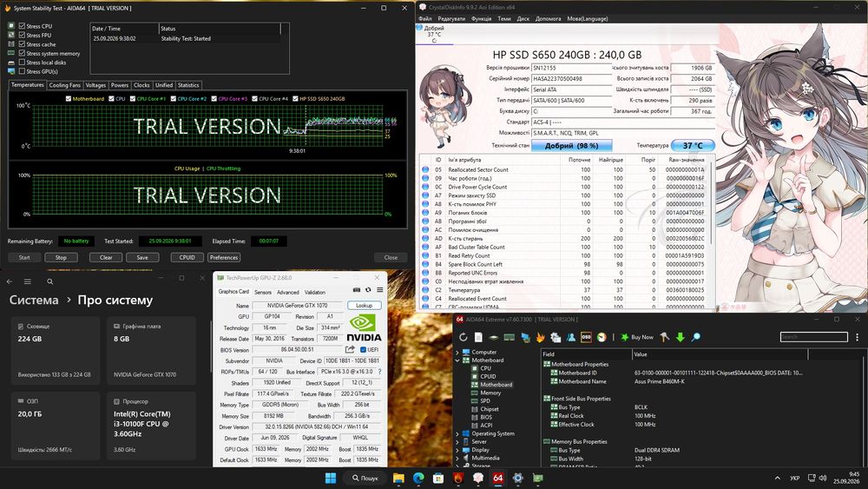This screenshot has width=868, height=489.
Task: Click Lookup button in GPU-Z
Action: click(x=365, y=305)
